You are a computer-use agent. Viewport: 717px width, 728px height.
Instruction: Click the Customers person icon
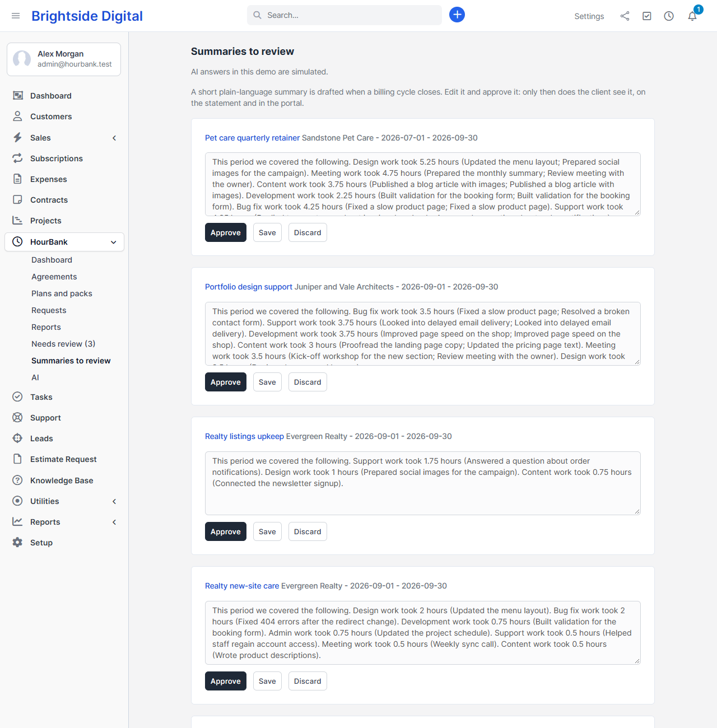coord(18,116)
